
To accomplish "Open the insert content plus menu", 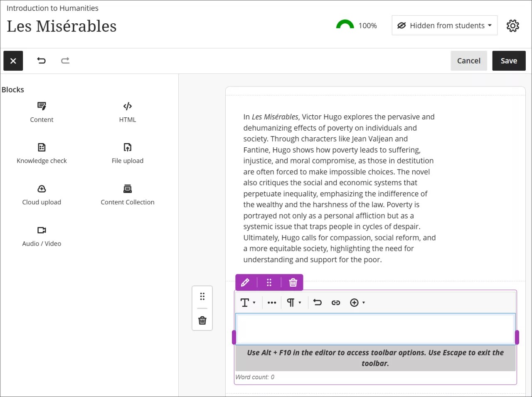I will point(357,303).
